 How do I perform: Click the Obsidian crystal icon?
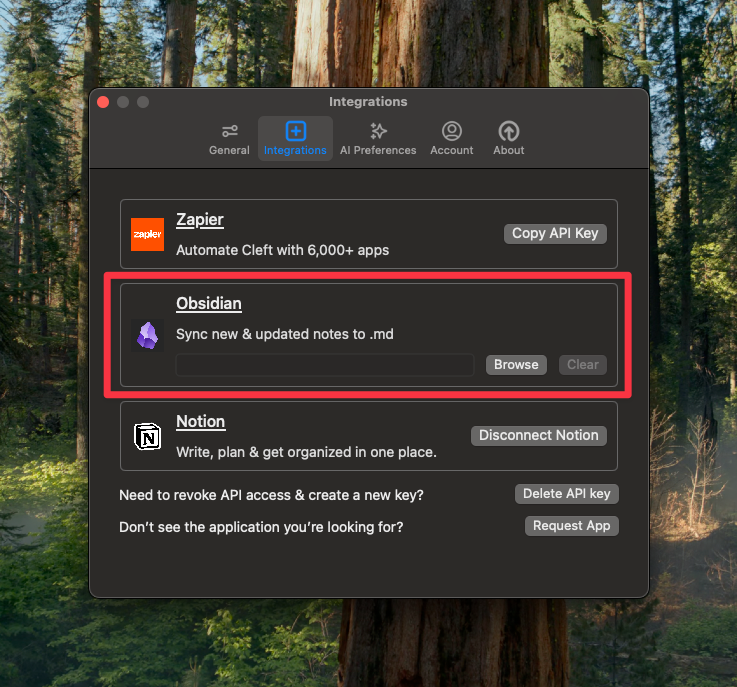[x=147, y=336]
